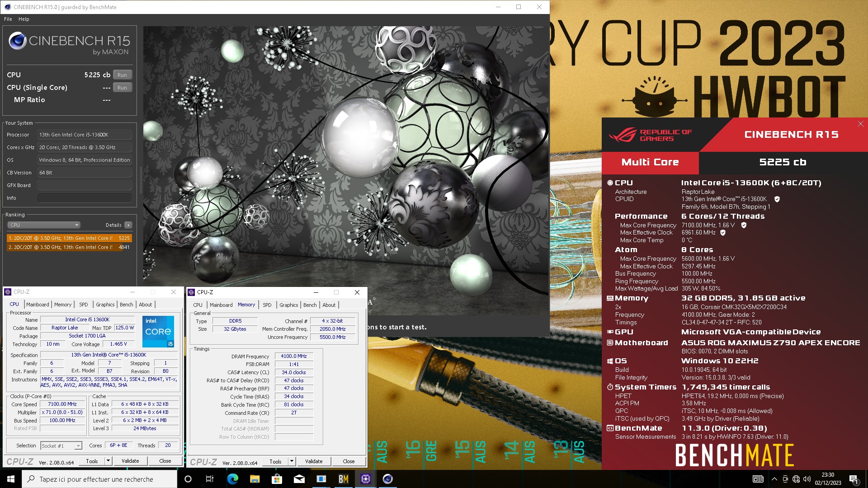Open the Socket #1 selection dropdown

[x=61, y=446]
